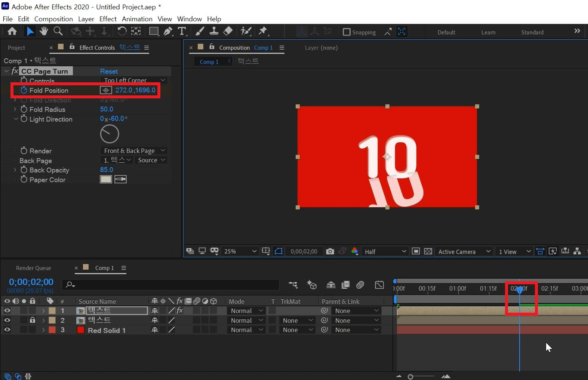Select the Hand tool

(44, 31)
